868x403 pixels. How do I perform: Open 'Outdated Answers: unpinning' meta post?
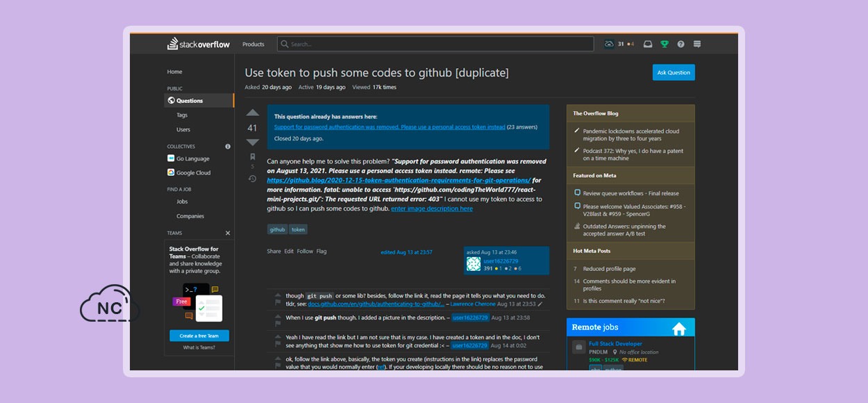pos(624,230)
